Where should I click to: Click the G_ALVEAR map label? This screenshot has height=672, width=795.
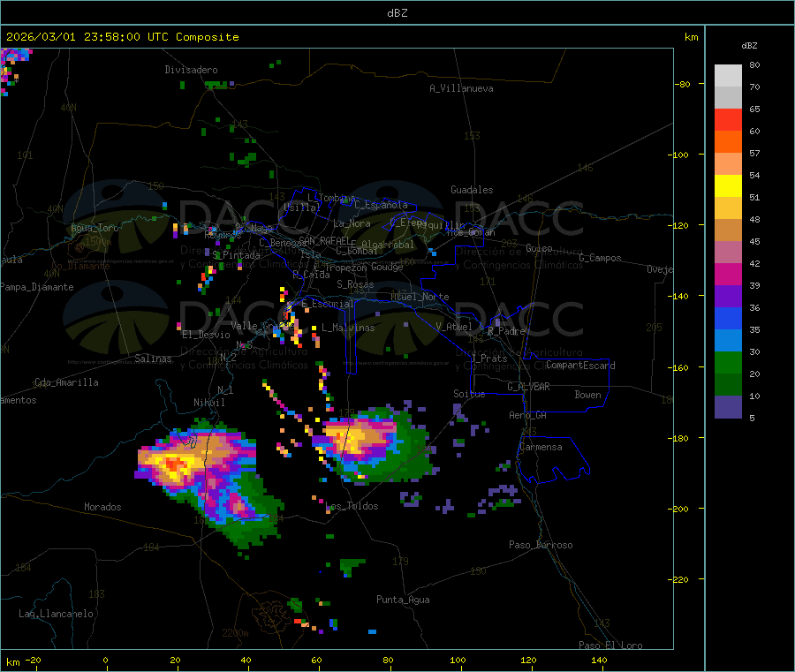pyautogui.click(x=528, y=387)
